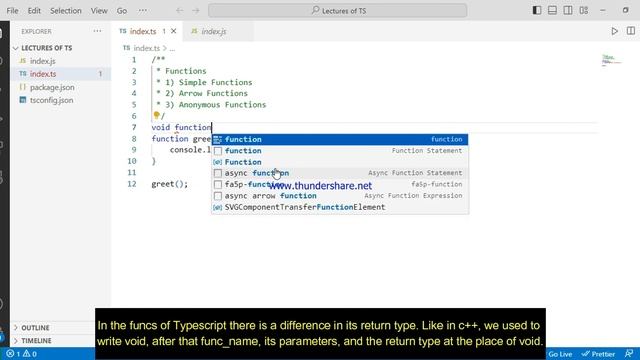The image size is (640, 360).
Task: Click the TS file icon on the index.ts tab
Action: pos(123,31)
